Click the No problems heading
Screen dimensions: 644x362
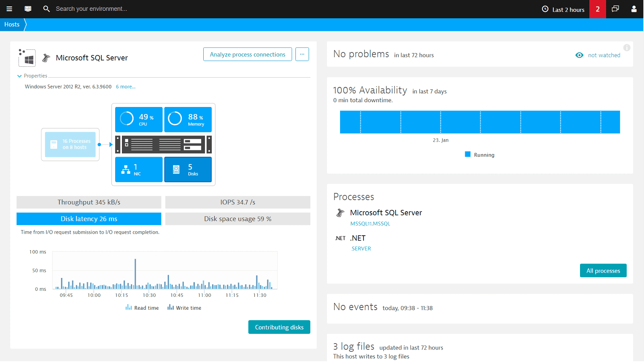(x=361, y=54)
